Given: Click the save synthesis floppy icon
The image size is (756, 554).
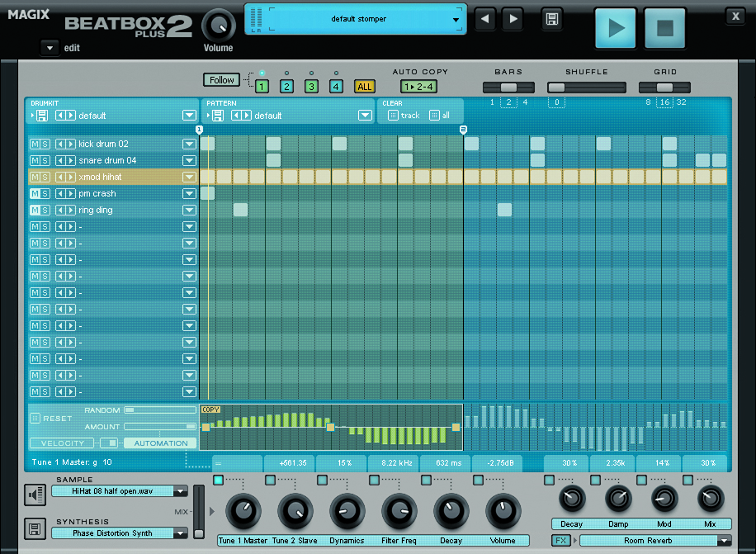Looking at the screenshot, I should pyautogui.click(x=35, y=528).
